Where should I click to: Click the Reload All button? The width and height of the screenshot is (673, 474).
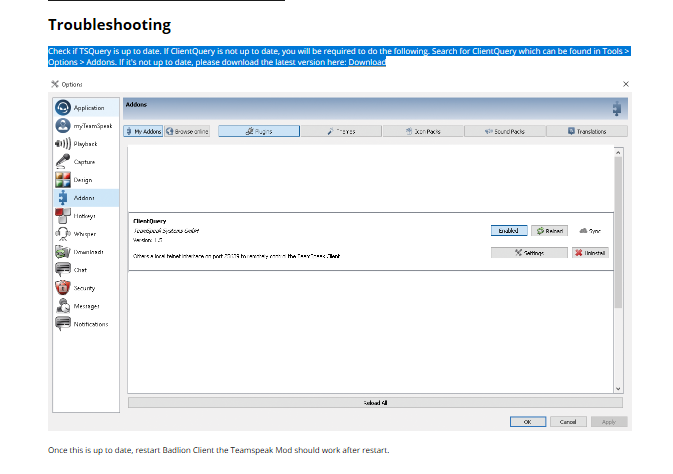click(x=375, y=403)
